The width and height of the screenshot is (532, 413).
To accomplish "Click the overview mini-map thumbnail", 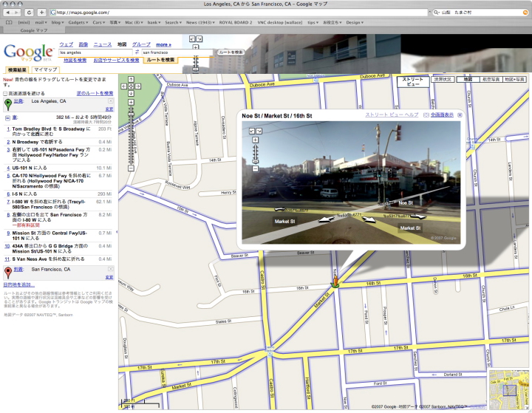I will (x=509, y=389).
